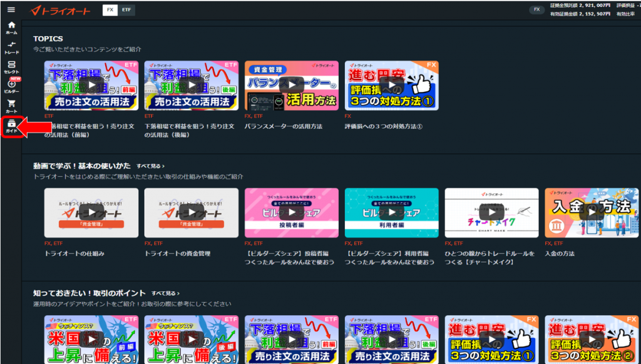Screen dimensions: 641x364
Task: Click title 入金の方法
Action: pyautogui.click(x=560, y=254)
